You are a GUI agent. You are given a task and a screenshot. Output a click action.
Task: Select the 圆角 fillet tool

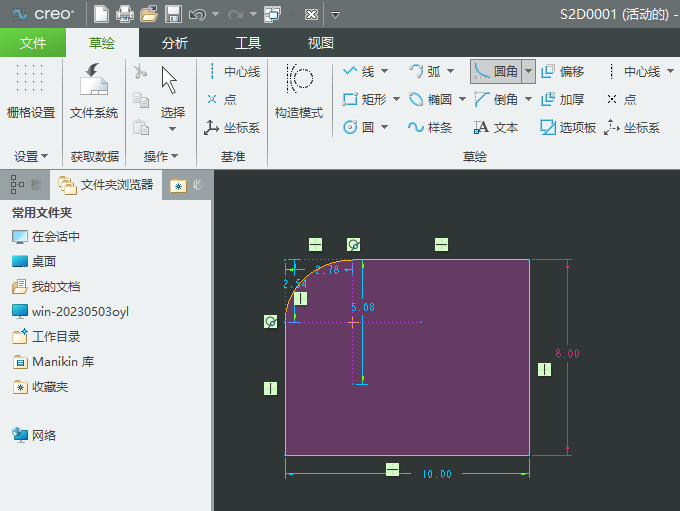coord(497,71)
